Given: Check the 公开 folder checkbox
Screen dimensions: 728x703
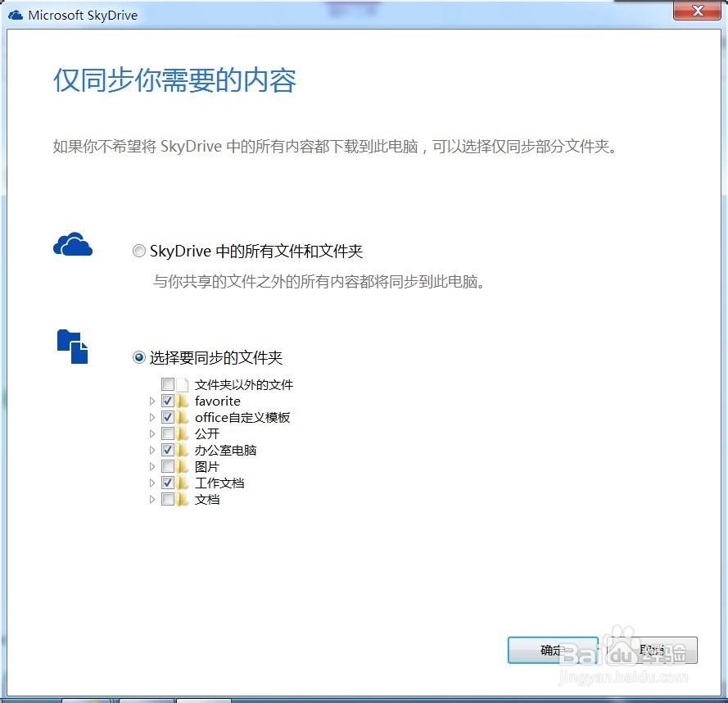Looking at the screenshot, I should 168,433.
